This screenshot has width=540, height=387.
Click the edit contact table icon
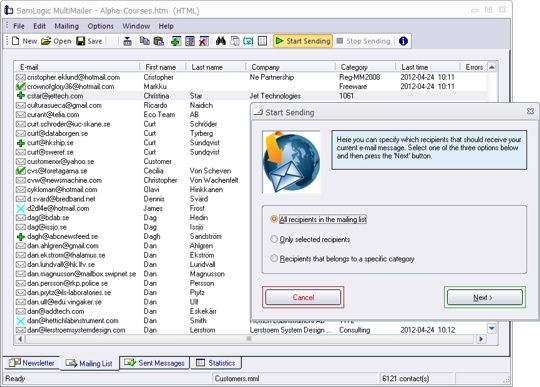(190, 41)
